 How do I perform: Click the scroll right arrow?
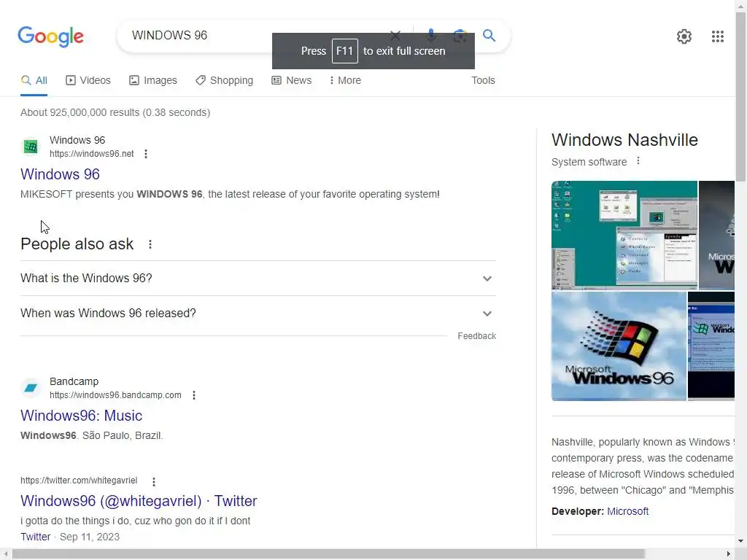tap(729, 554)
